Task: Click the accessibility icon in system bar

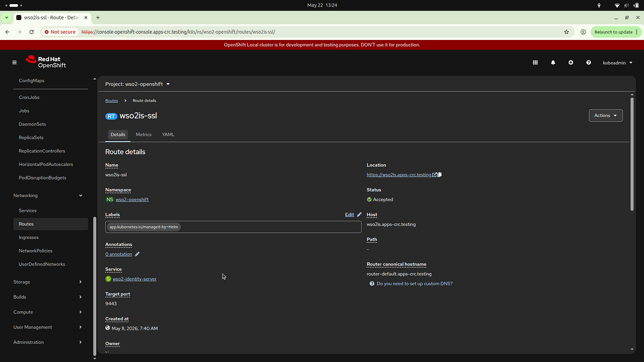Action: tap(599, 6)
